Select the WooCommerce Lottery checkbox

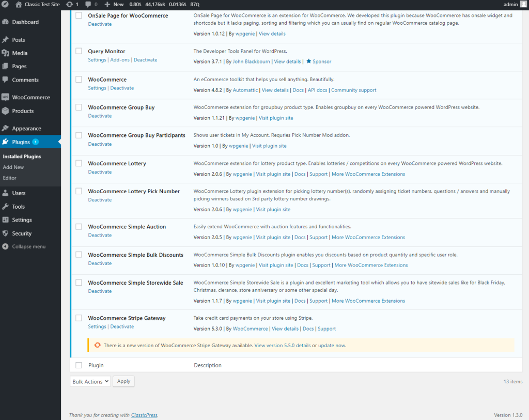point(79,163)
